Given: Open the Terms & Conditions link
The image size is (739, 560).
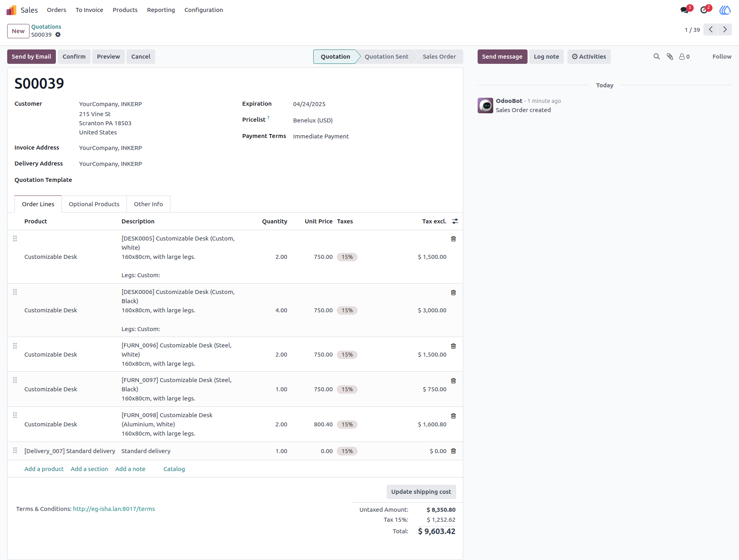Looking at the screenshot, I should [x=114, y=509].
